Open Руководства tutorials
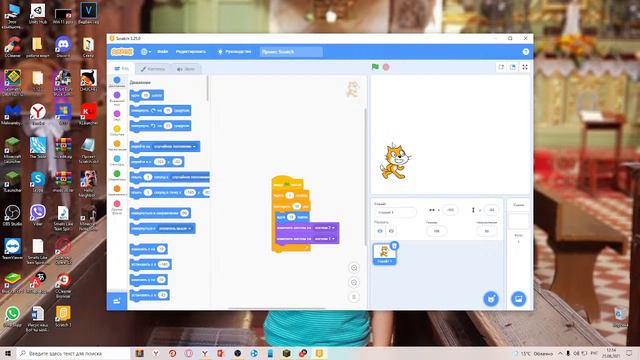The image size is (640, 360). click(235, 52)
